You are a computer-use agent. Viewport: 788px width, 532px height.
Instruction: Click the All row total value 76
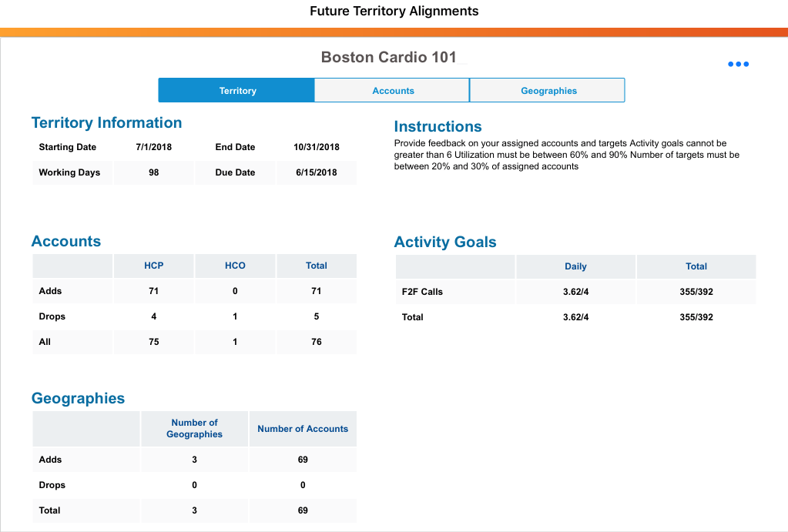(x=317, y=342)
